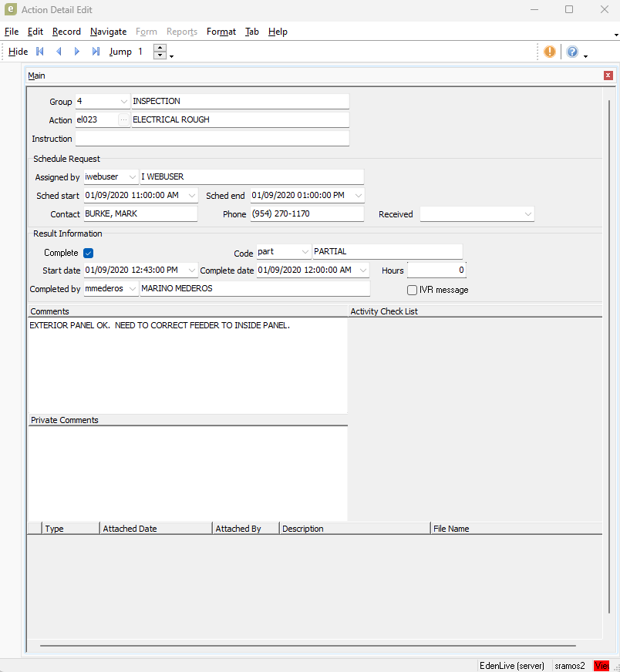Open the Record menu
This screenshot has width=620, height=672.
click(66, 32)
